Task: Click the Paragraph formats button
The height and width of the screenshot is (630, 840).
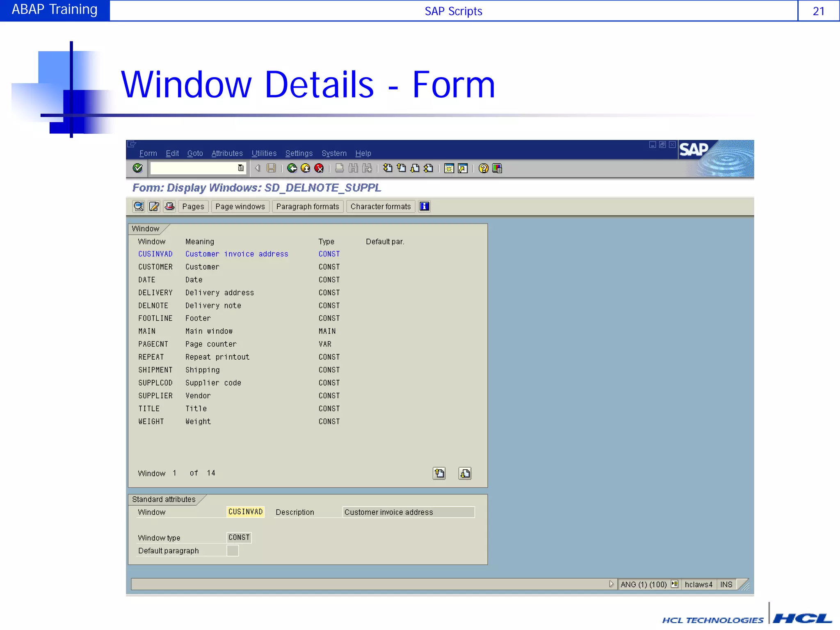Action: (x=307, y=206)
